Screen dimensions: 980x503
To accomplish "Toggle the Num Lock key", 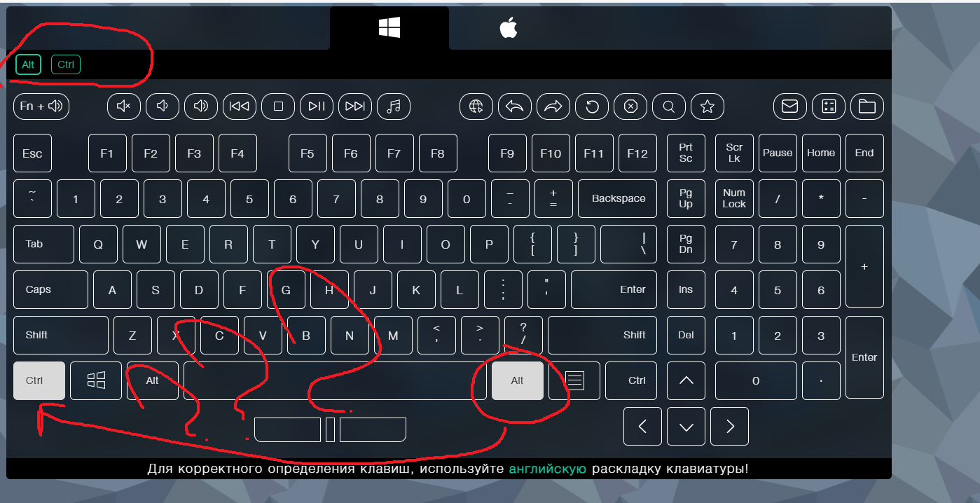I will coord(734,198).
